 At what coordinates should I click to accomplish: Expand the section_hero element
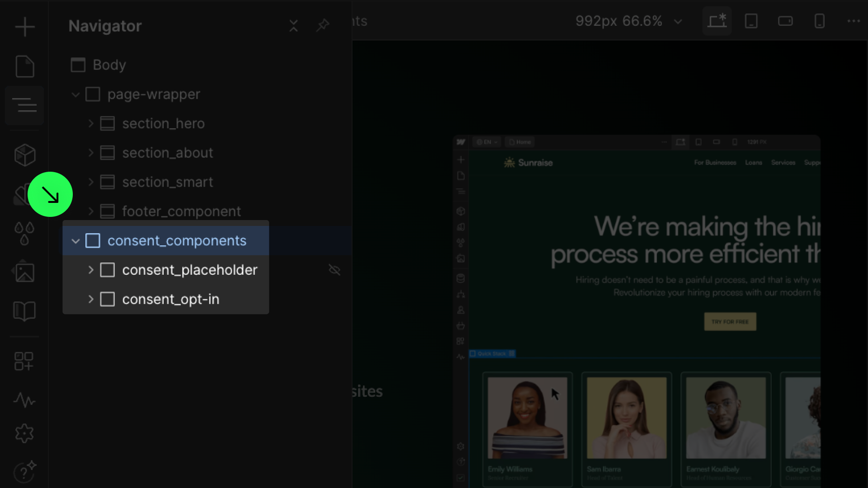point(90,123)
